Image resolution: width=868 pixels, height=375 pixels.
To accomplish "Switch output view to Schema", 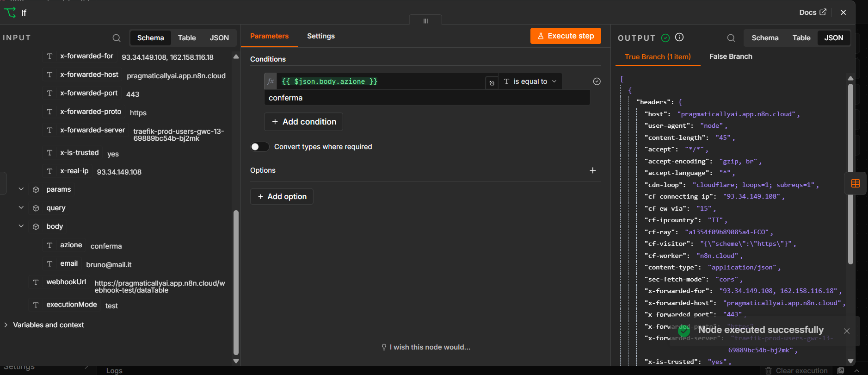I will coord(765,38).
